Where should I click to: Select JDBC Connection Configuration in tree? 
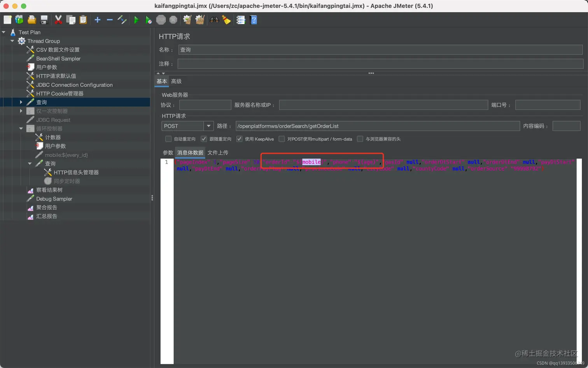74,85
